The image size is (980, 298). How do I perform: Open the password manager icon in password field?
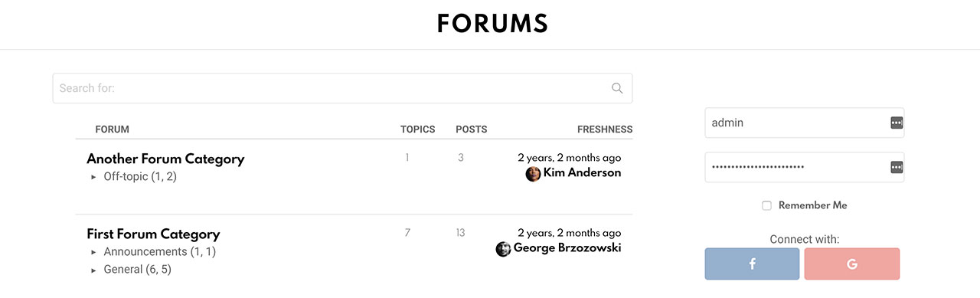897,167
